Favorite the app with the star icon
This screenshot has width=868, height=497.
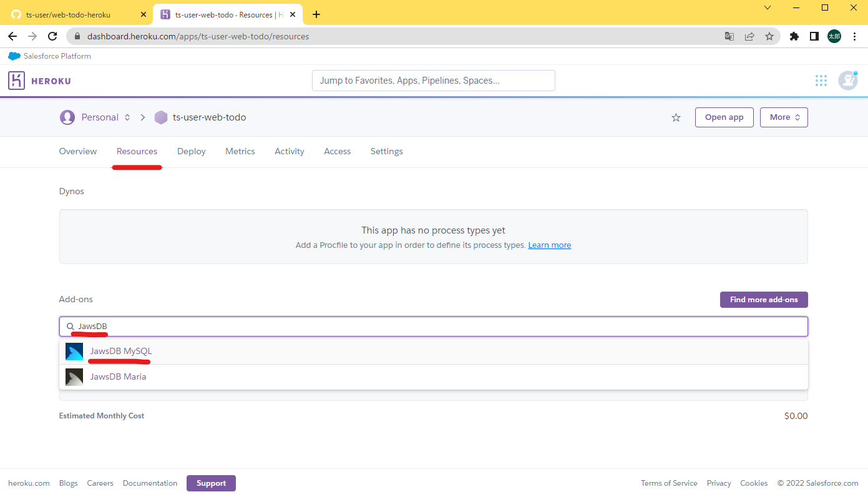676,117
